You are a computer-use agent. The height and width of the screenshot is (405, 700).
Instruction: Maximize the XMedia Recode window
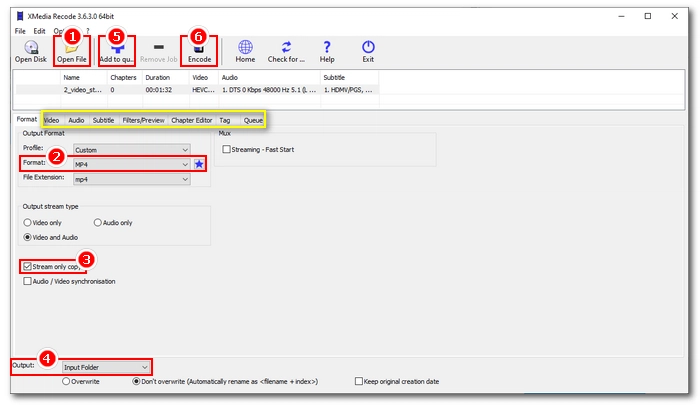pos(647,16)
